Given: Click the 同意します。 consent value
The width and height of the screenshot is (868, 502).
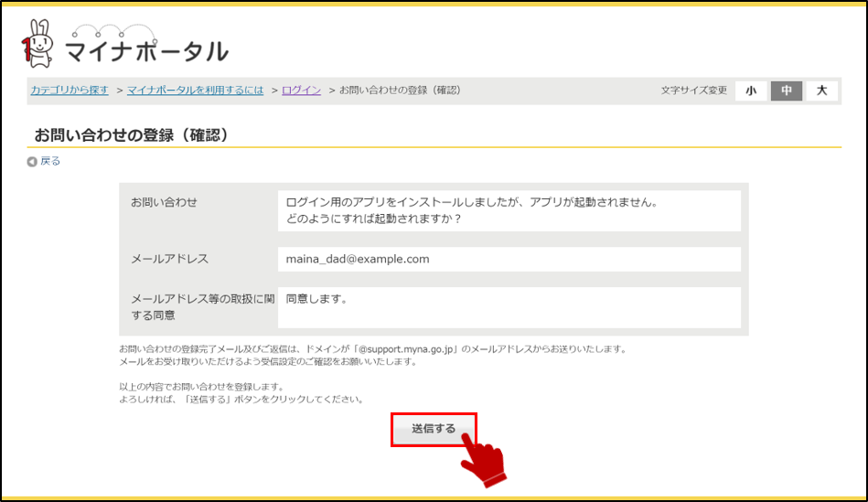Looking at the screenshot, I should tap(317, 299).
